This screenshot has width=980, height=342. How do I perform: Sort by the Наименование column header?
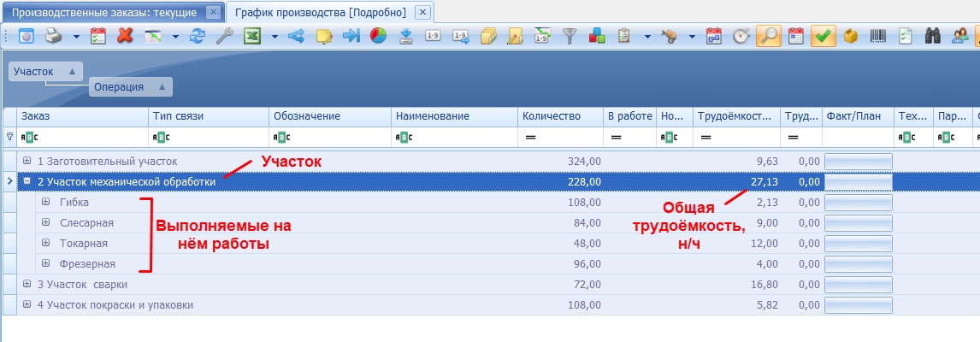pyautogui.click(x=454, y=116)
